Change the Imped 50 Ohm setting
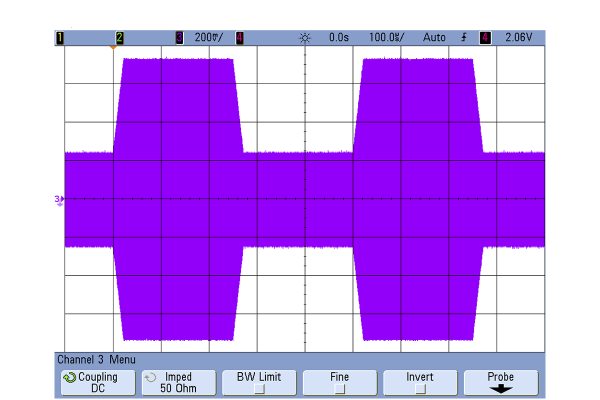Viewport: 600px width, 400px height. [x=178, y=382]
